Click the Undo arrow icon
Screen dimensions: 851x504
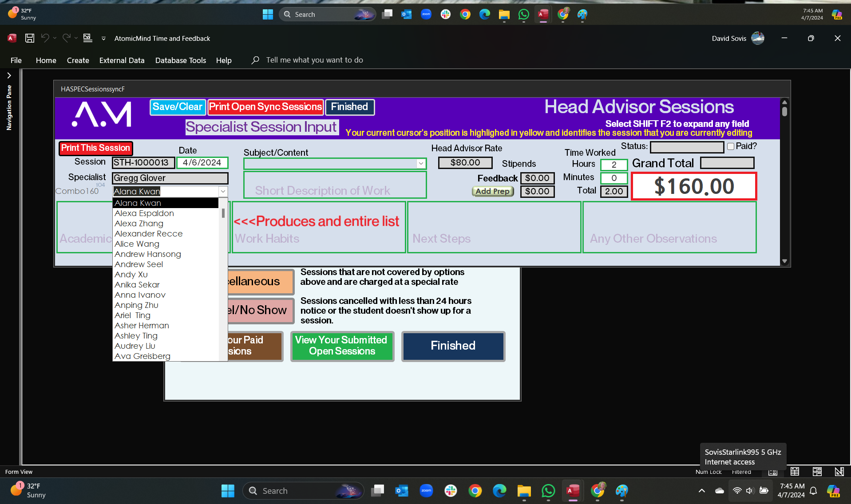pyautogui.click(x=45, y=38)
